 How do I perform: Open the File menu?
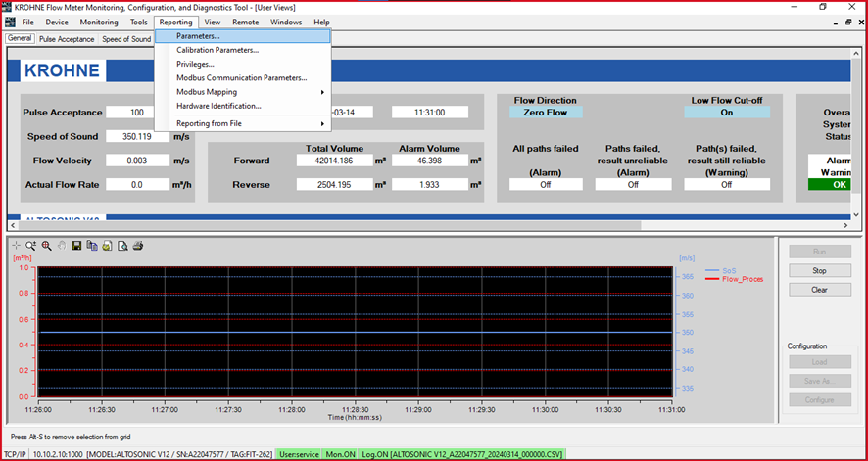coord(28,23)
